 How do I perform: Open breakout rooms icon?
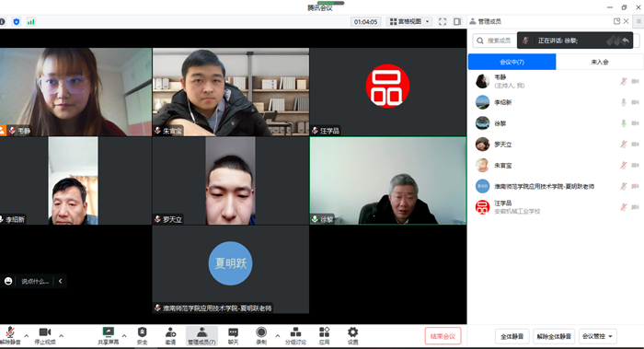[x=295, y=332]
